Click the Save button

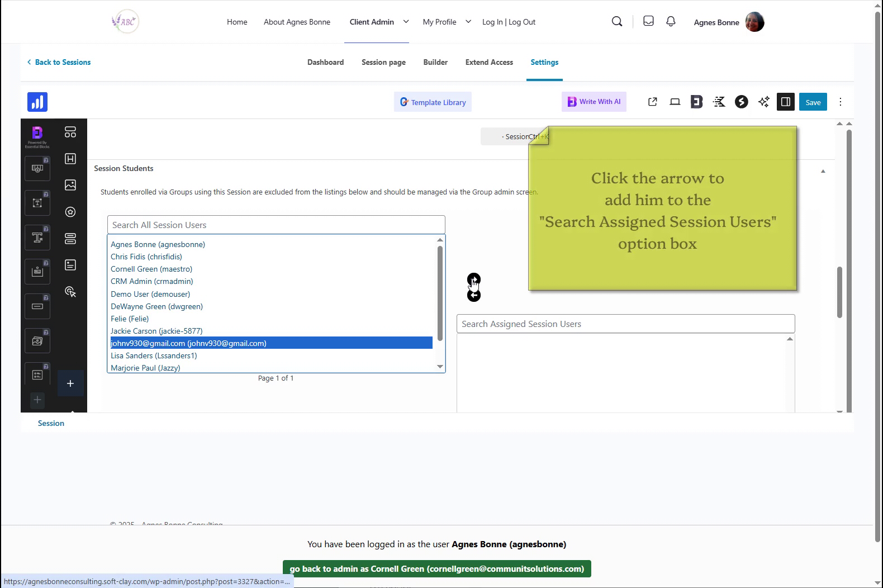click(813, 102)
